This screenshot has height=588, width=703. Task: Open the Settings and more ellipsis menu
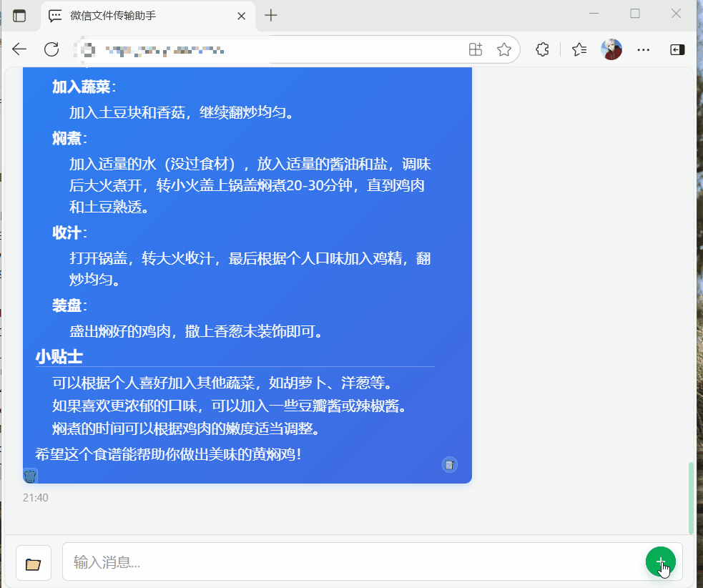coord(644,49)
